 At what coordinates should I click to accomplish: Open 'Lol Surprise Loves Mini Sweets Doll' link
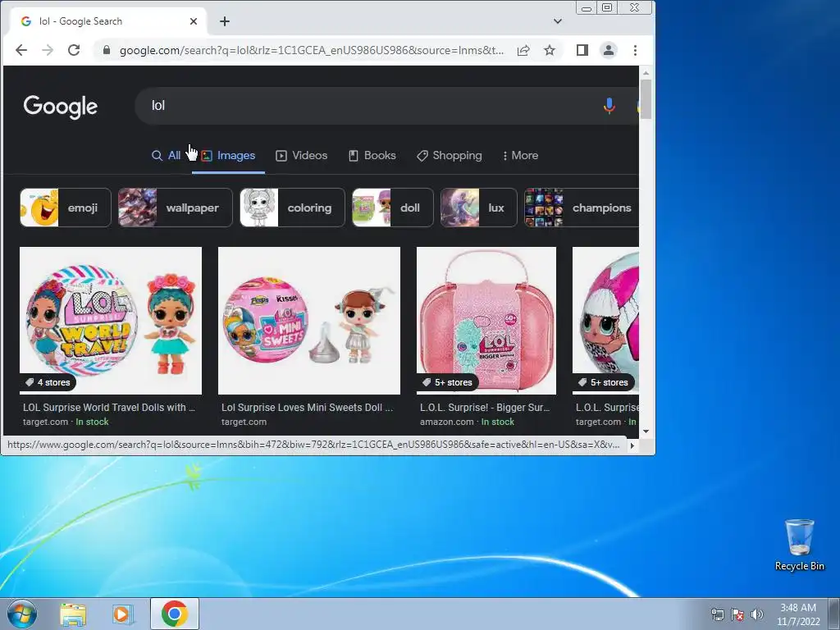(307, 408)
